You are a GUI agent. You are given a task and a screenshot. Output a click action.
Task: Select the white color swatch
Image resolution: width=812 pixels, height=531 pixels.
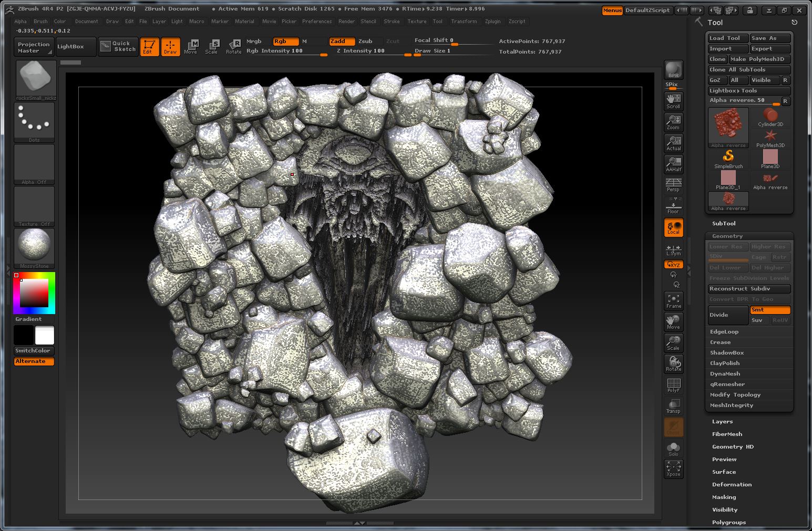[x=45, y=335]
